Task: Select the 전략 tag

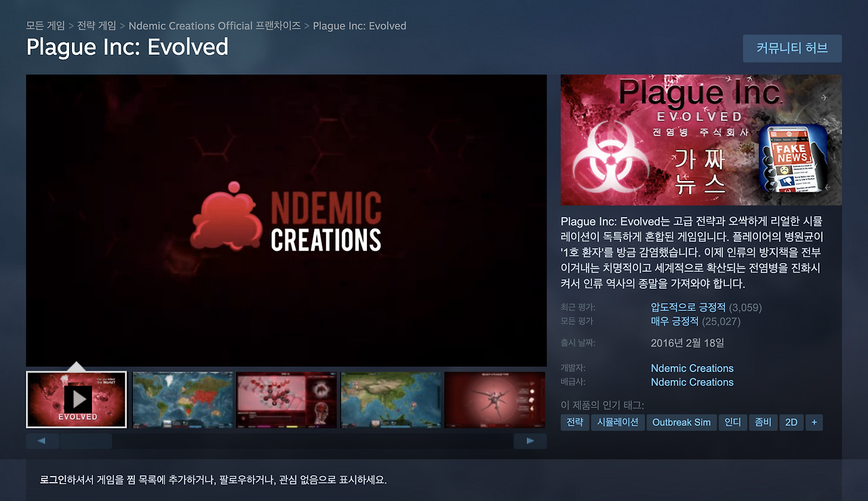Action: [x=574, y=422]
